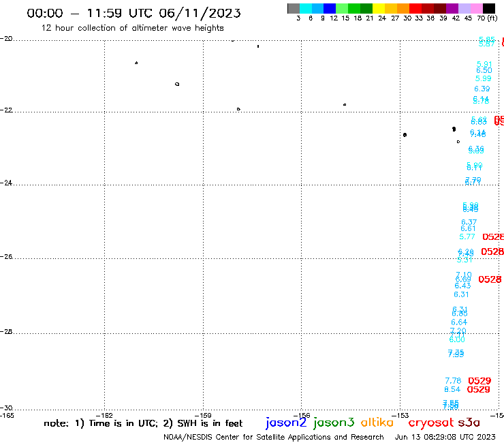Click the red 0528 time next to 5.77
This screenshot has height=443, width=504.
click(x=493, y=237)
